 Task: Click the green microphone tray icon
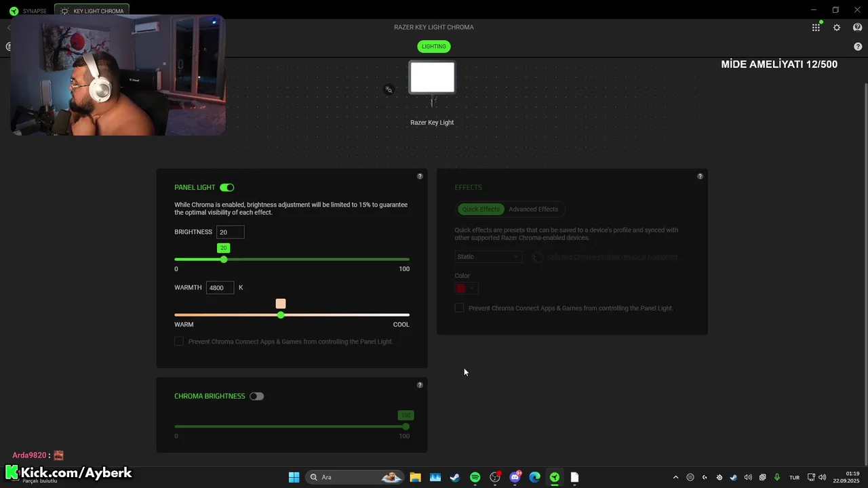click(x=777, y=477)
